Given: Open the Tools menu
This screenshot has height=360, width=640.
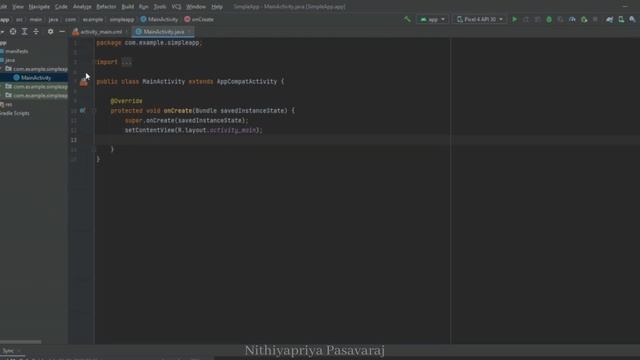Looking at the screenshot, I should tap(160, 7).
